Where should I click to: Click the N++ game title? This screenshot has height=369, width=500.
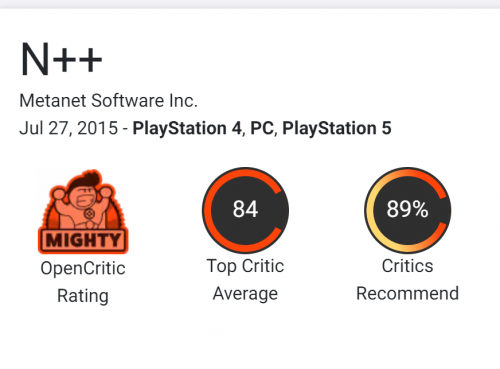[x=61, y=59]
